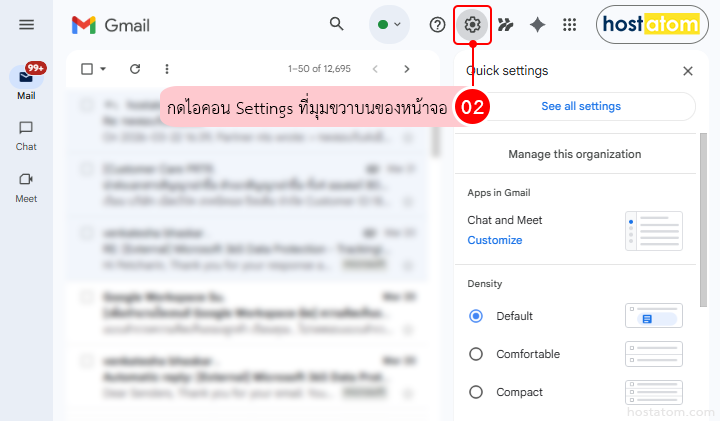Click the Quick settings panel scrollbar

click(x=703, y=219)
